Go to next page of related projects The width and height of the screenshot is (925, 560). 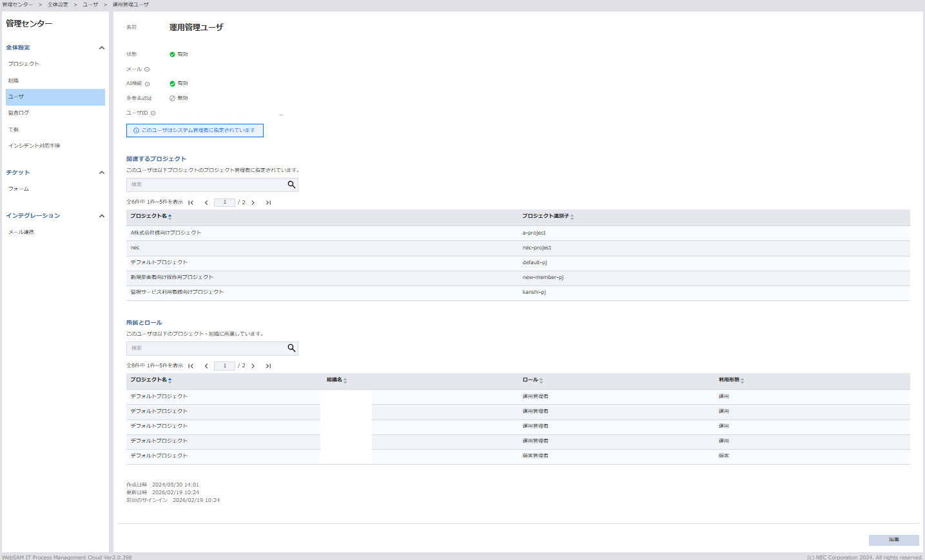pyautogui.click(x=253, y=202)
